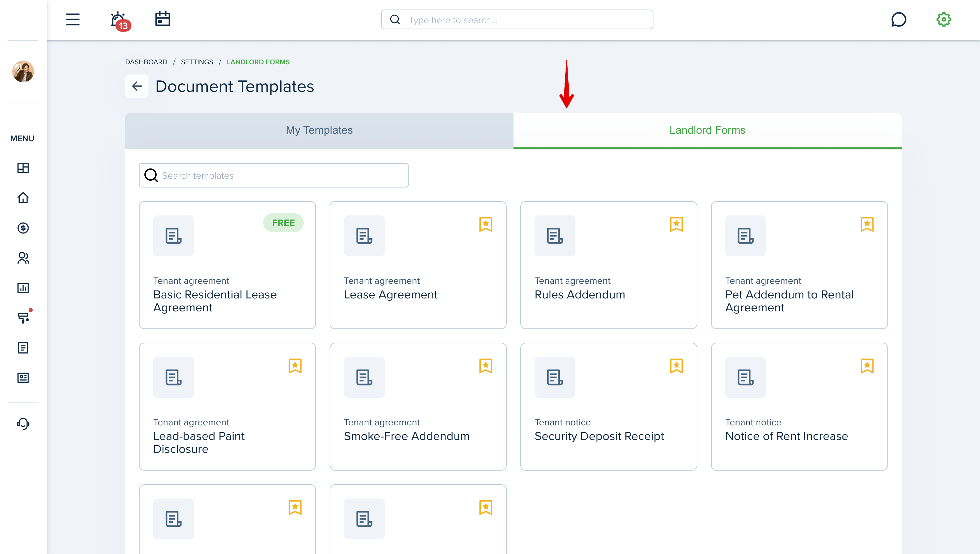Open the dashboard grid icon in sidebar

pos(23,168)
